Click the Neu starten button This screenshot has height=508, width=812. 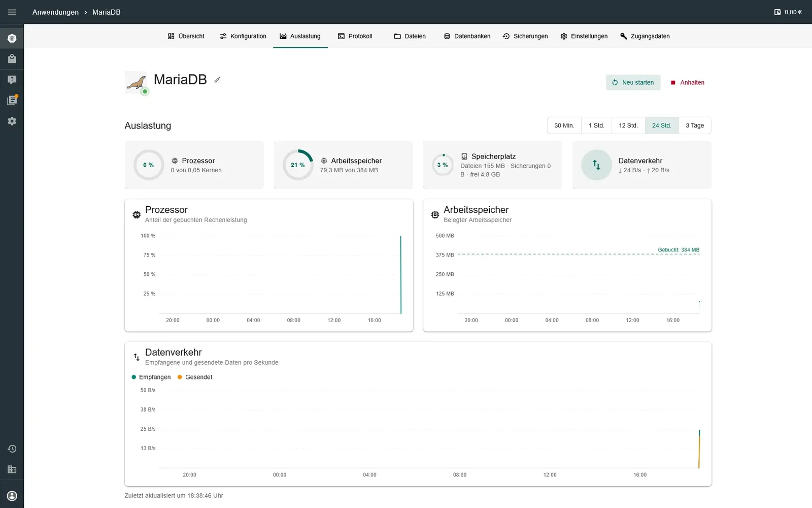(x=633, y=82)
